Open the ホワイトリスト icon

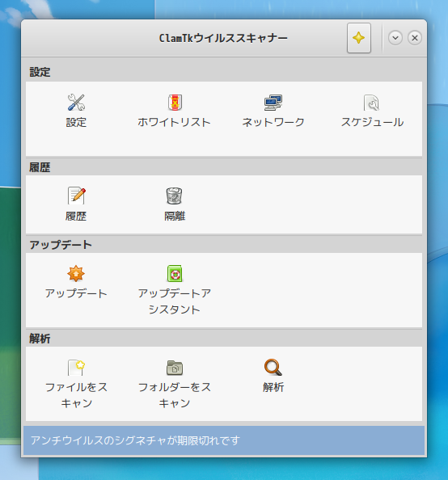[x=175, y=103]
